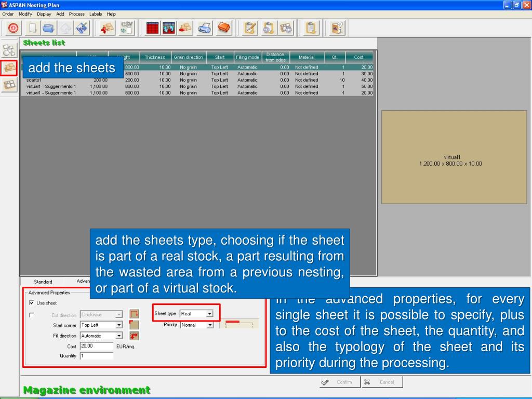Click the parts shapes sidebar icon
532x399 pixels.
[x=9, y=50]
